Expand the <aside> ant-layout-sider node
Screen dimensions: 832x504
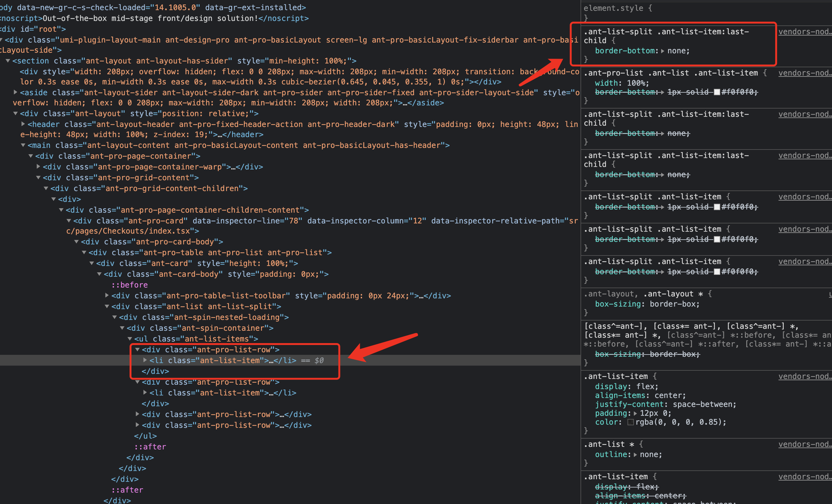tap(16, 92)
